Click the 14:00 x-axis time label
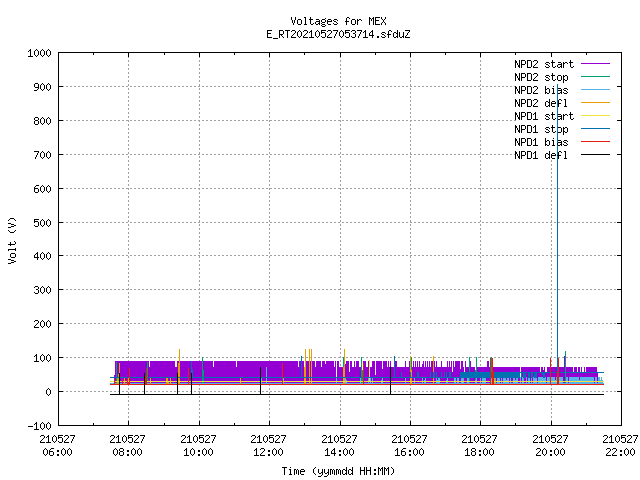Viewport: 640px width, 480px height. click(339, 452)
